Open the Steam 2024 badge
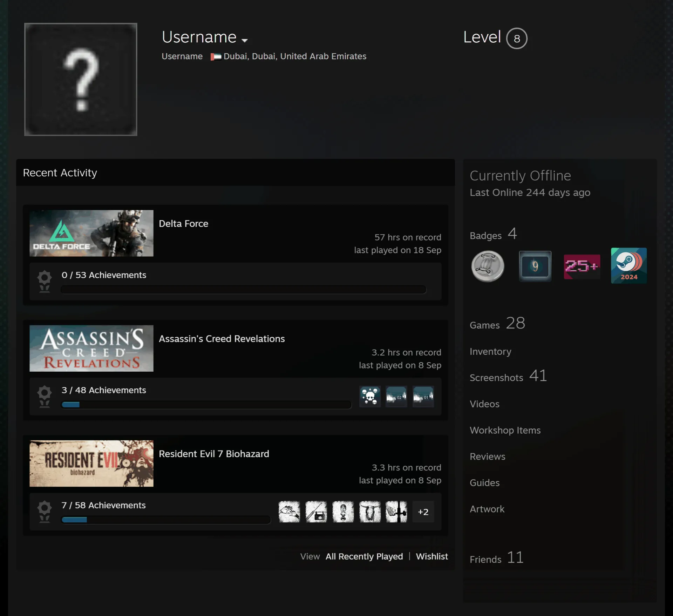 (x=629, y=265)
